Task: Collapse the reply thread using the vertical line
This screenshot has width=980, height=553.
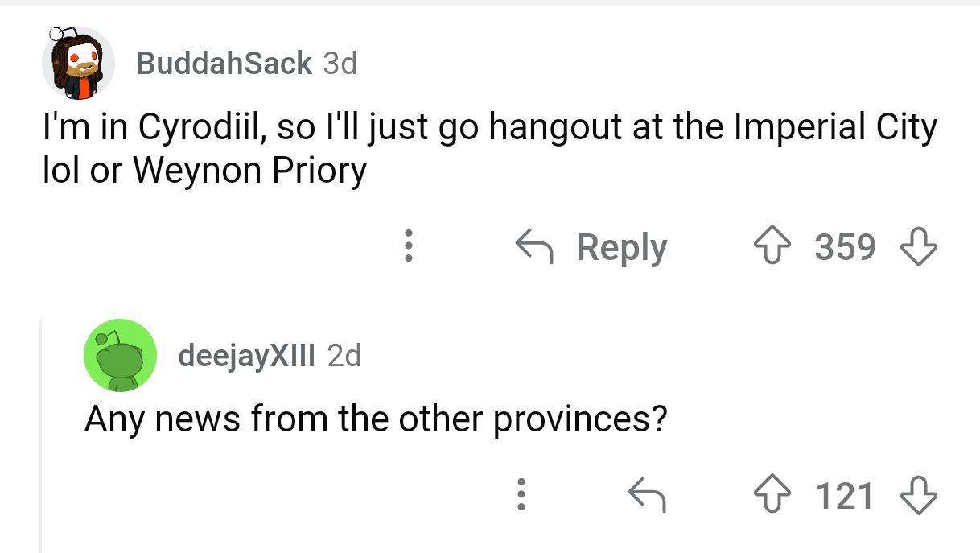Action: [41, 435]
